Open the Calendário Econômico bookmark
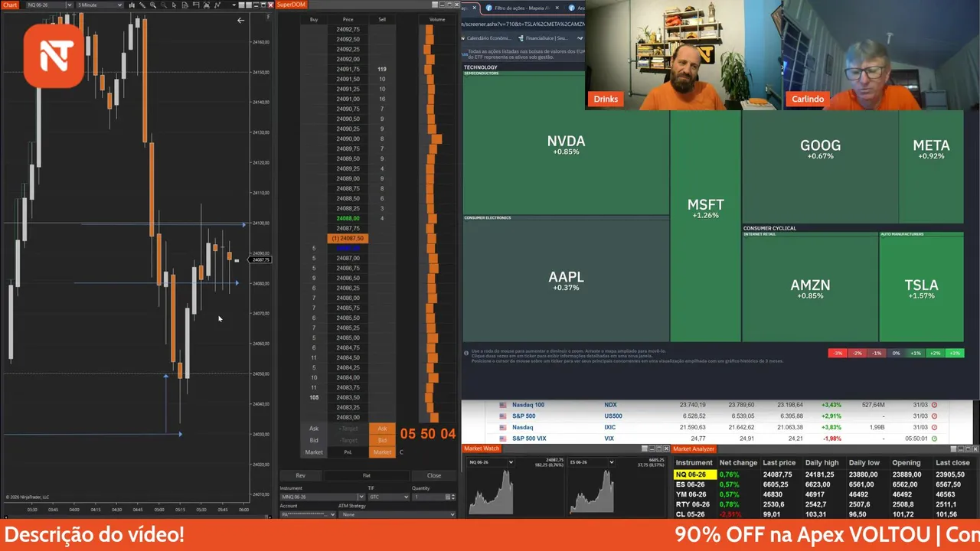 coord(487,38)
